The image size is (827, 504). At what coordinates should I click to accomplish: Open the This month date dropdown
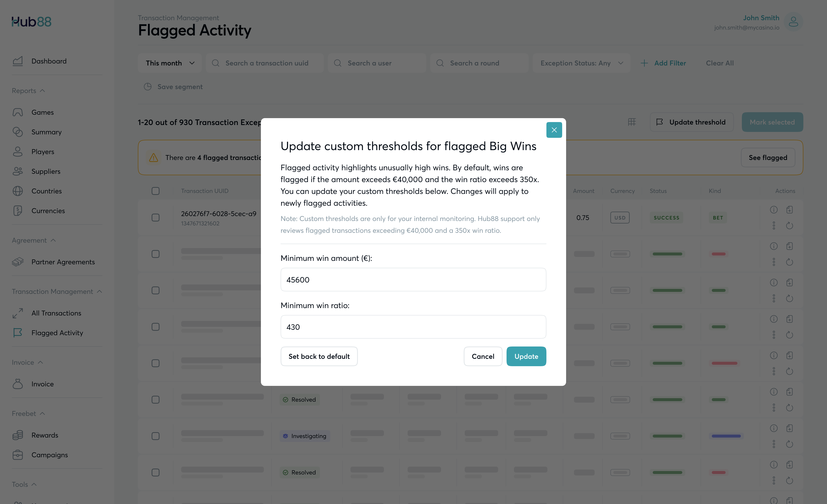point(170,63)
